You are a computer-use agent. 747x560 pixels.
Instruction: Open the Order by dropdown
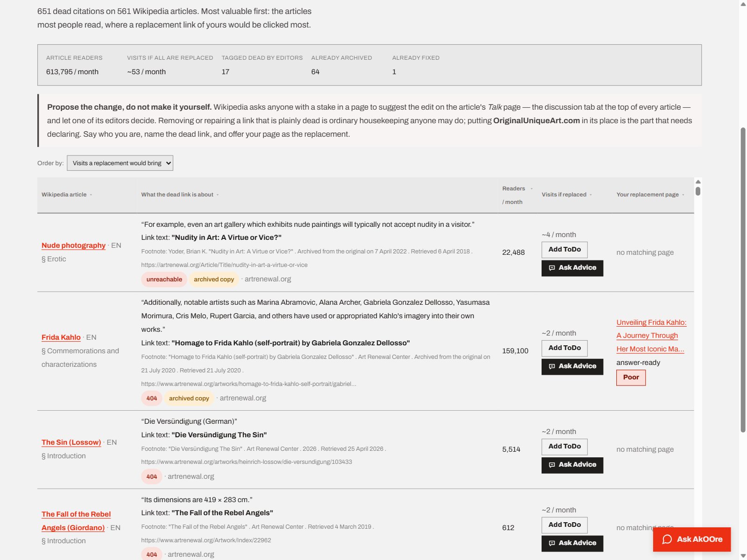120,163
